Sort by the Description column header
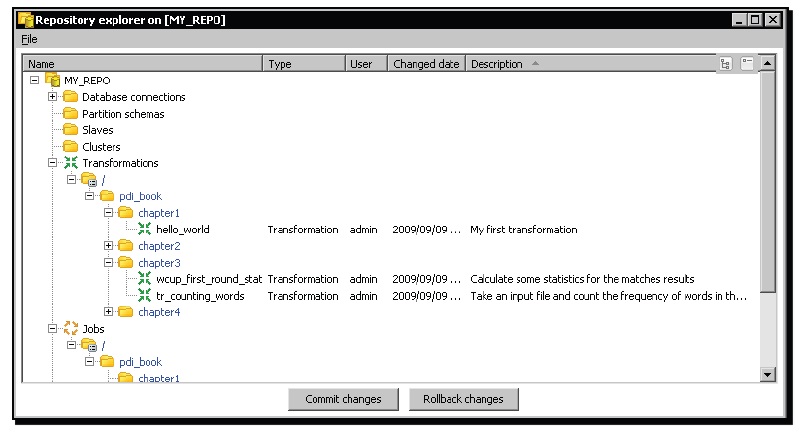803x433 pixels. click(591, 64)
